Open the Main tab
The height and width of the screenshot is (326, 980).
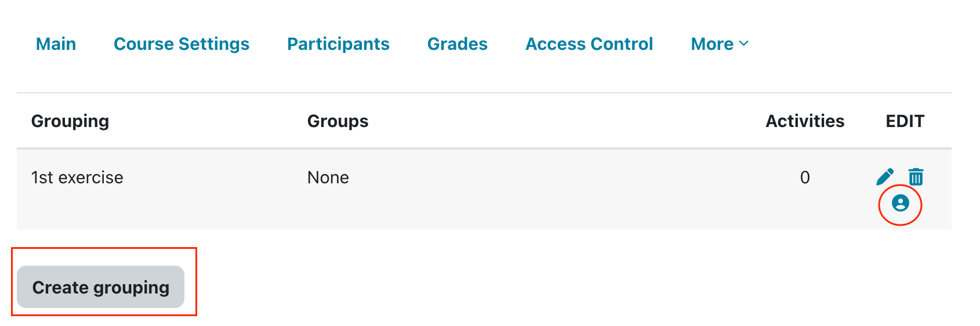coord(56,44)
